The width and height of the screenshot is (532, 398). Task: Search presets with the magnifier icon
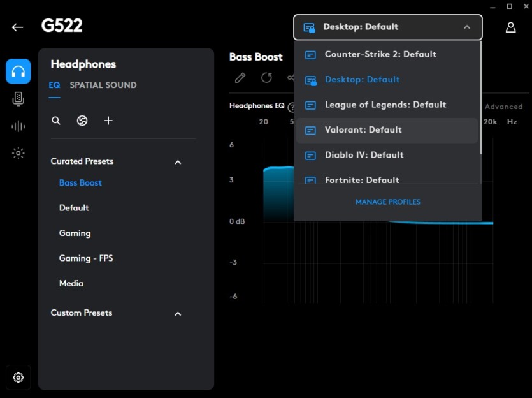pos(56,121)
